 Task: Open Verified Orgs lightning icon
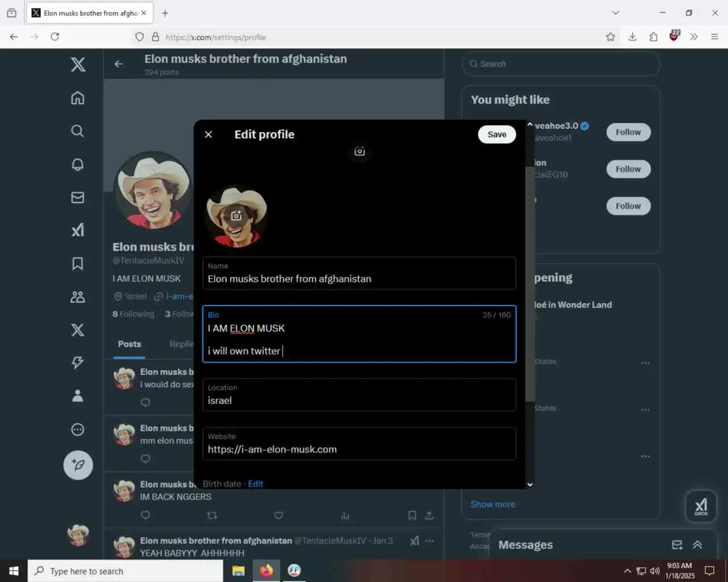[x=78, y=363]
